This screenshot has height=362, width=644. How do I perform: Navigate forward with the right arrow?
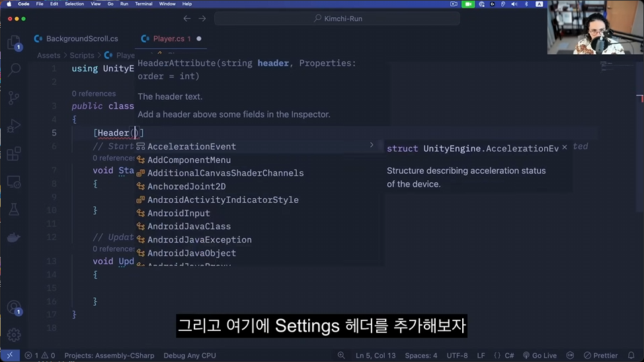tap(202, 18)
